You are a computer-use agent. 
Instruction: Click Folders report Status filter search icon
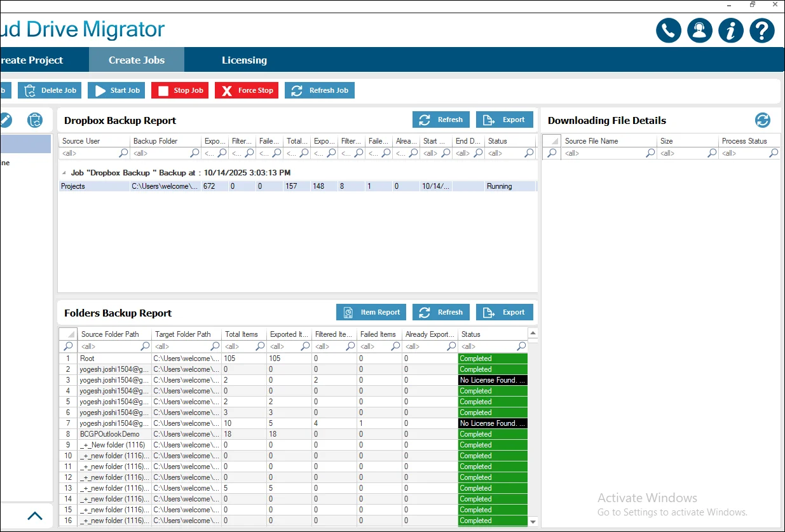pos(521,346)
